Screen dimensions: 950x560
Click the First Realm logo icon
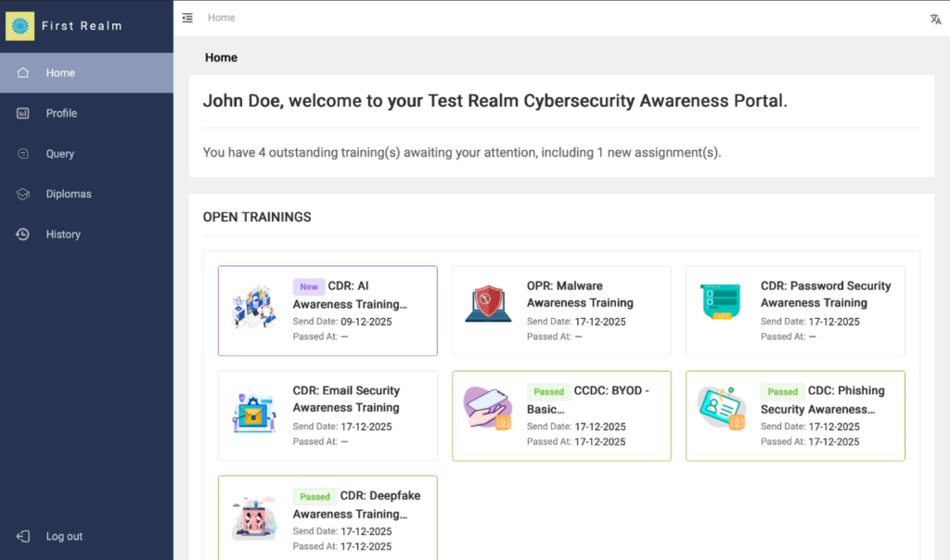click(x=20, y=26)
